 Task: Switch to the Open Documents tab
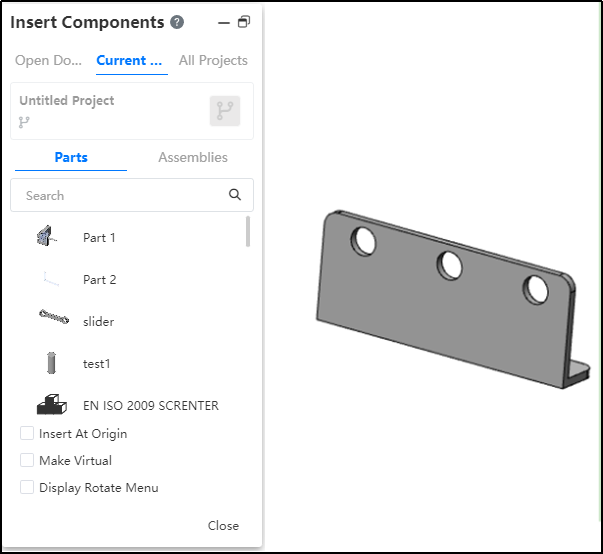(x=48, y=60)
